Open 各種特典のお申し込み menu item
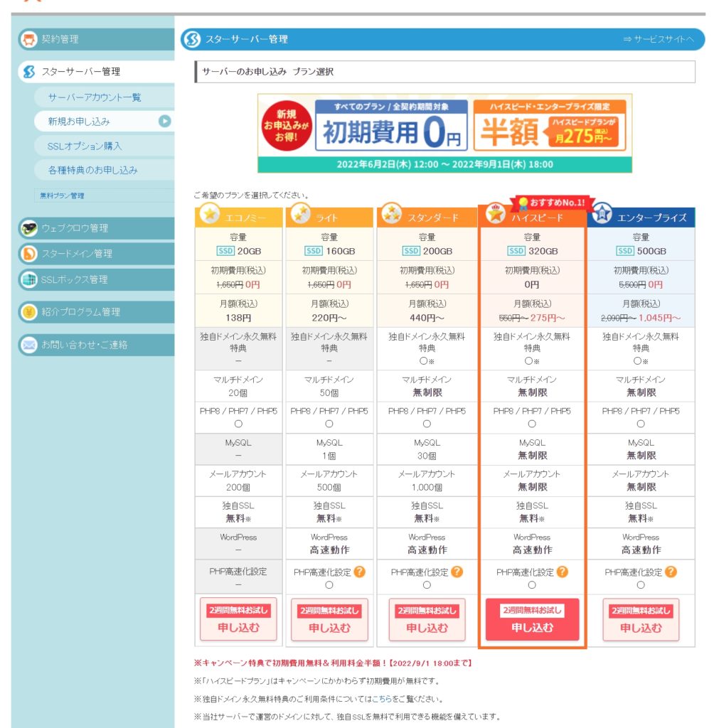The image size is (714, 728). pyautogui.click(x=92, y=170)
